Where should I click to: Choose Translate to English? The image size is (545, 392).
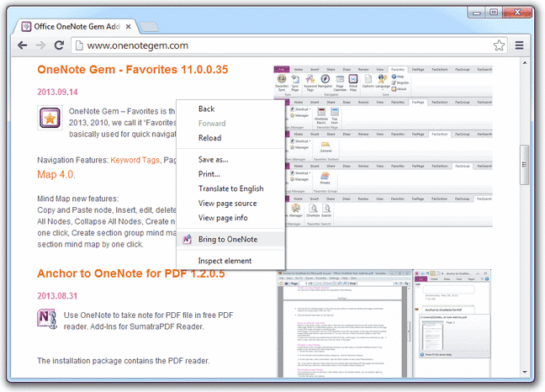[x=230, y=188]
